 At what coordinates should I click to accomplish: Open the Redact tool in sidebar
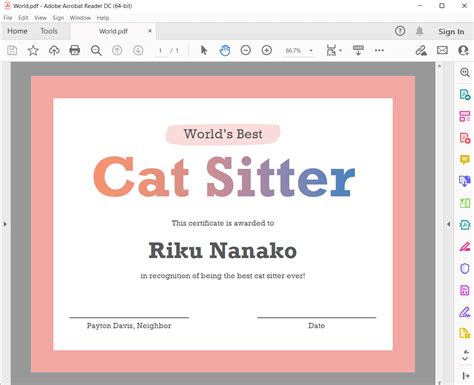pos(465,247)
